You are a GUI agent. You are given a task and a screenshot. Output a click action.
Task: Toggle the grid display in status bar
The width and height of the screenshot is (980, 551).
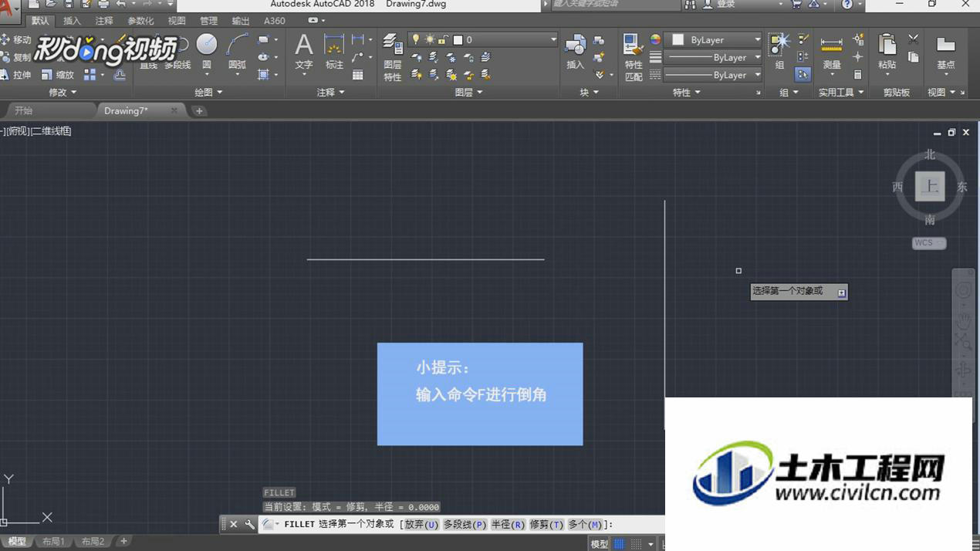tap(619, 544)
